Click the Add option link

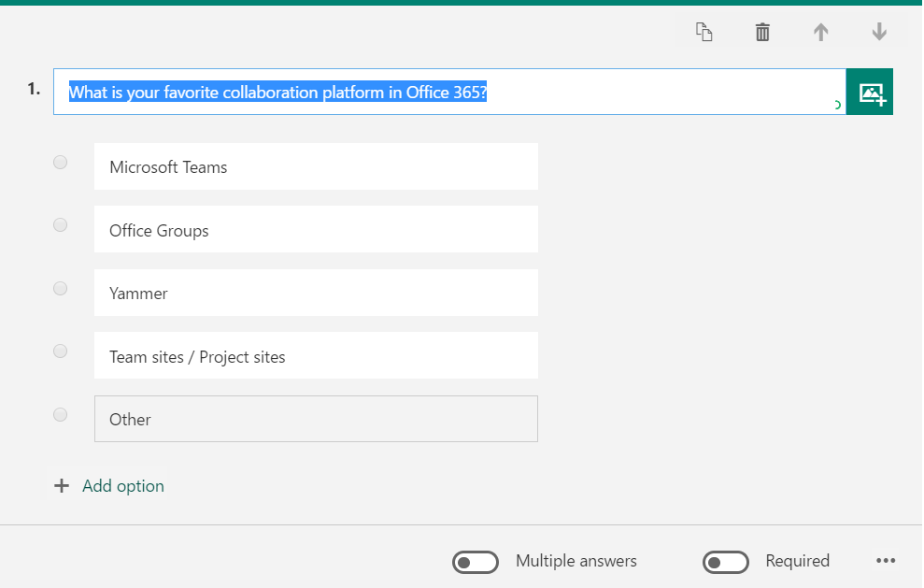123,486
